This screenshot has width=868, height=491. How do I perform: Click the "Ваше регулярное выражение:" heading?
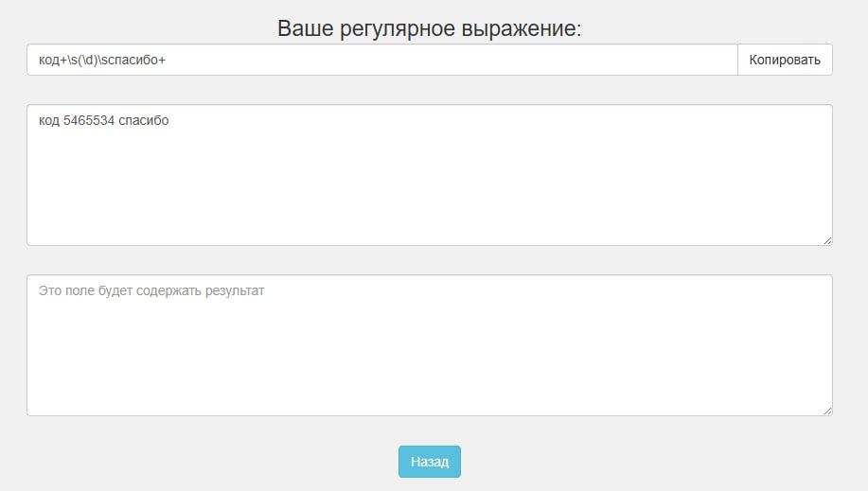(429, 28)
